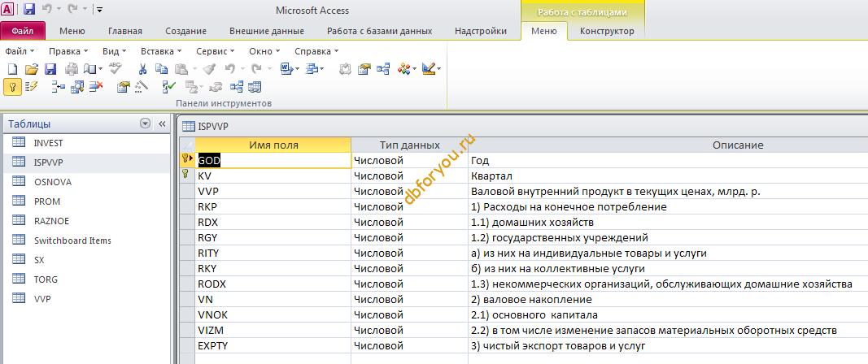Open the Таблицы pane round dropdown arrow
This screenshot has width=868, height=364.
(146, 124)
